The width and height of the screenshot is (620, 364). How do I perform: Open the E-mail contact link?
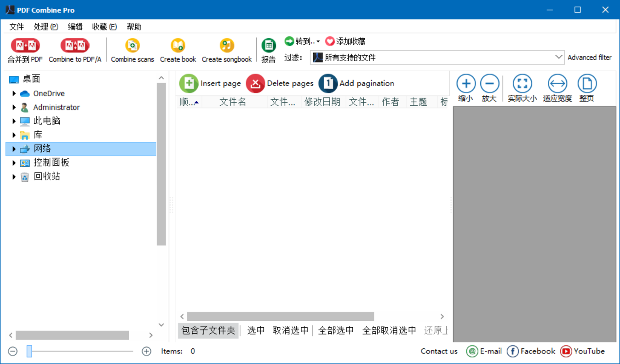point(484,352)
